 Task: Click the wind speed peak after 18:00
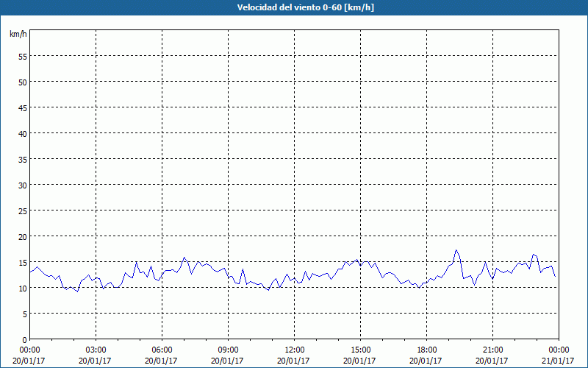click(456, 250)
